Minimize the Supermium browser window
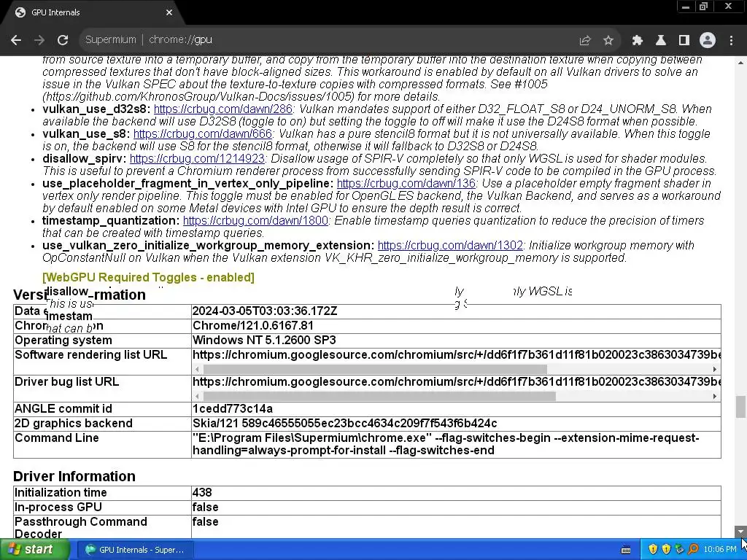 coord(685,6)
